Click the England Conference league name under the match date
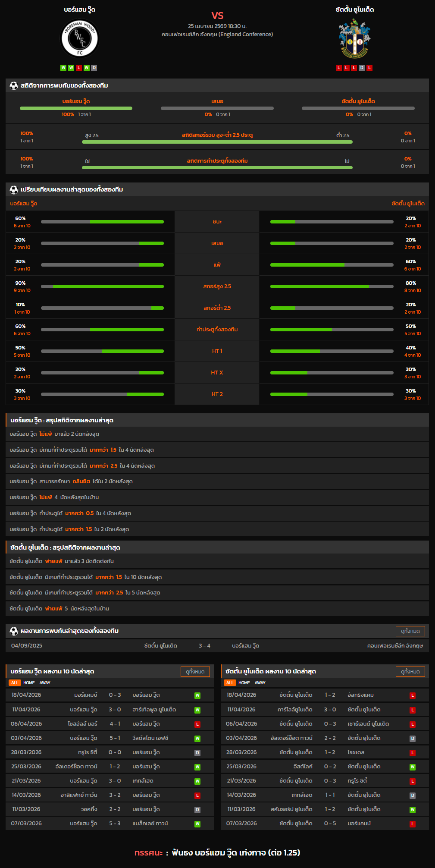 pyautogui.click(x=217, y=35)
